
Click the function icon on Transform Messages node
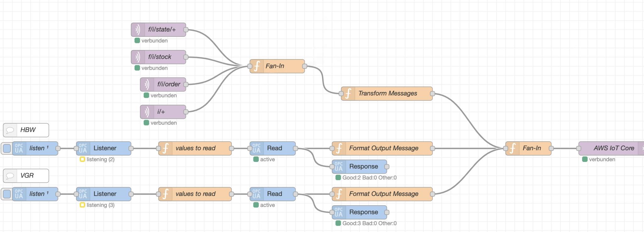(348, 94)
